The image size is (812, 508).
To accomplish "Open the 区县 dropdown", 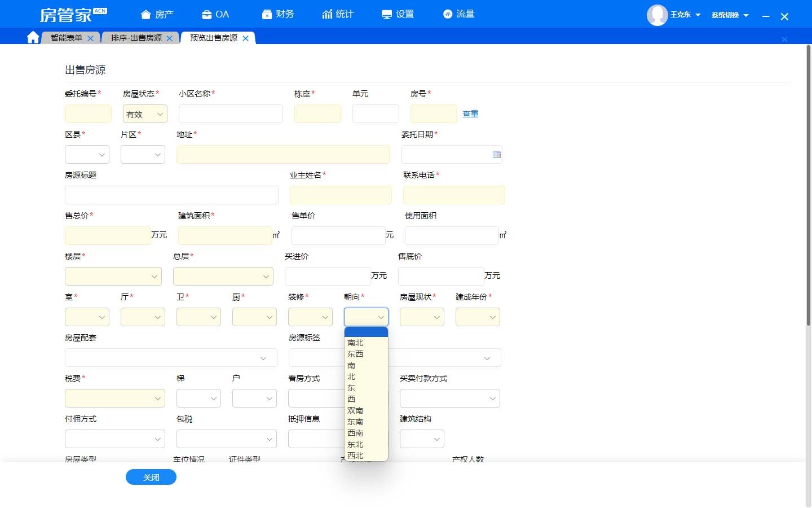I will 87,155.
